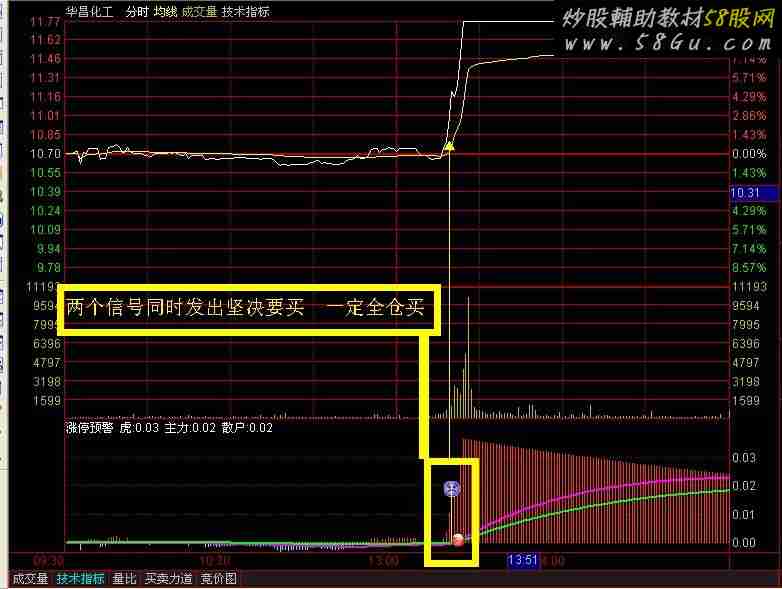Click the 0.00% percent axis label
The image size is (782, 589).
point(749,154)
